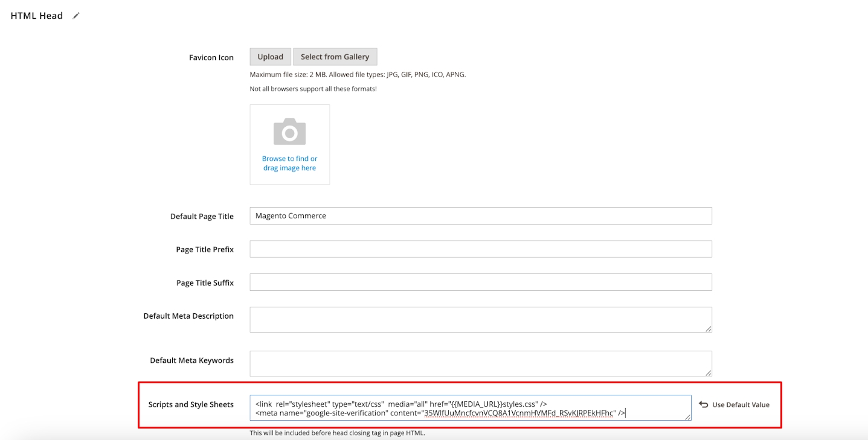Click the resize handle of the Scripts and Style Sheets textarea
Screen dimensions: 868x440
687,416
